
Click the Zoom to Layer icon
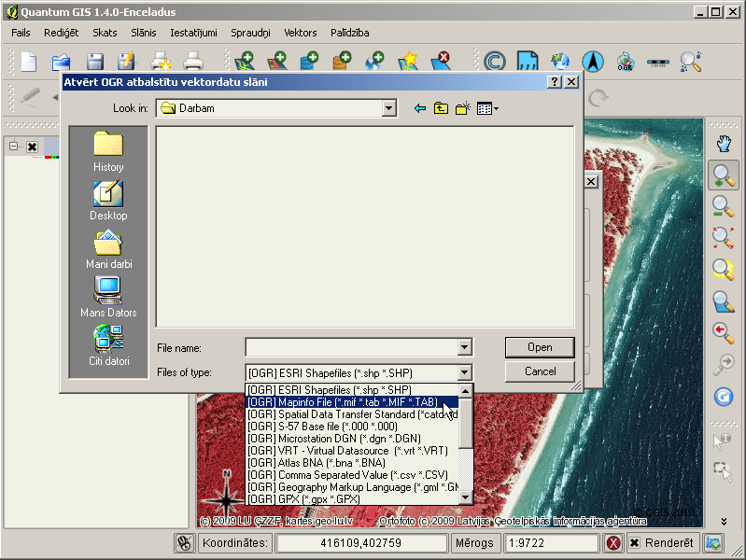724,301
